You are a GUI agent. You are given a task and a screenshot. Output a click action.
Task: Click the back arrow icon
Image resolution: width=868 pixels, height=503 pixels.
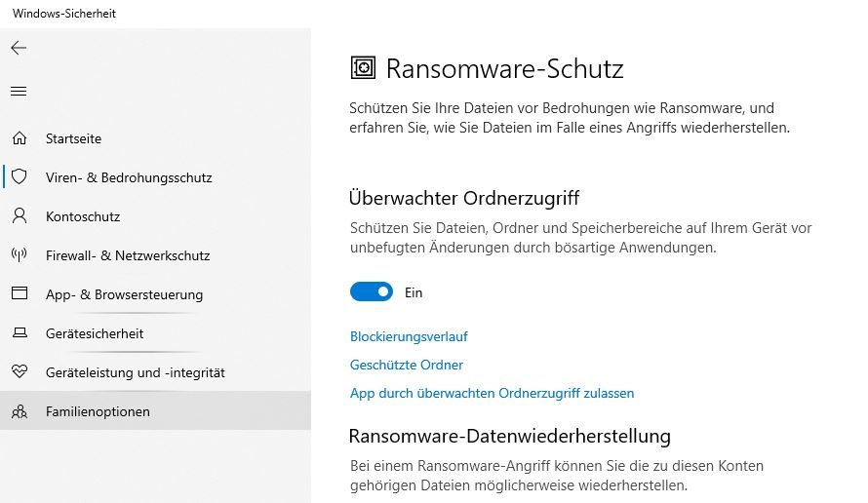tap(19, 48)
